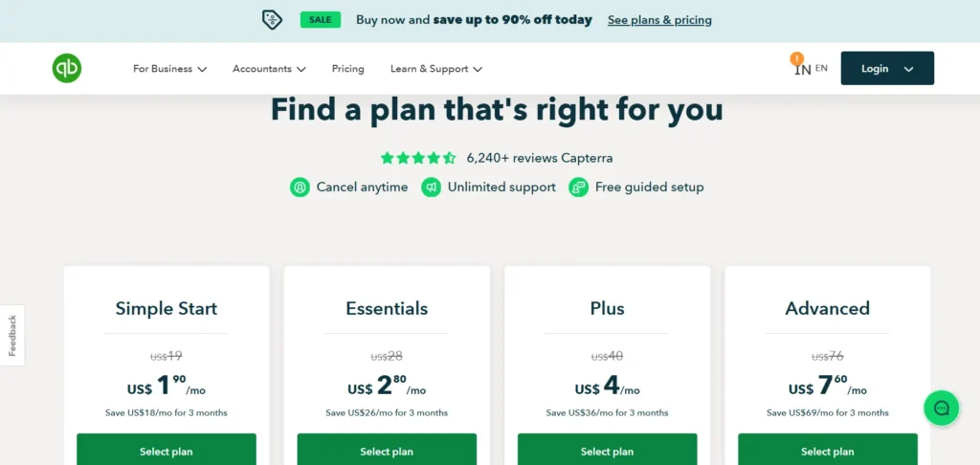Click the Cancel anytime icon

pyautogui.click(x=300, y=187)
